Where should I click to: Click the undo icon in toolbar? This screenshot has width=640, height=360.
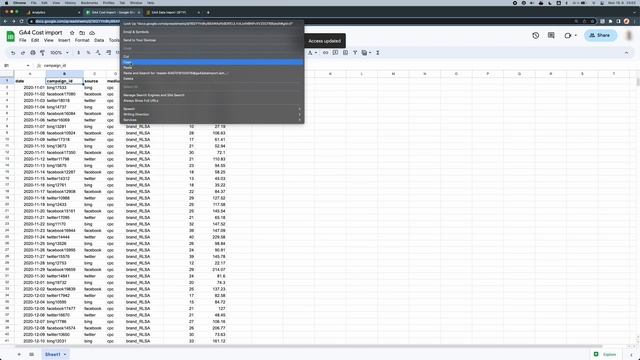click(13, 53)
